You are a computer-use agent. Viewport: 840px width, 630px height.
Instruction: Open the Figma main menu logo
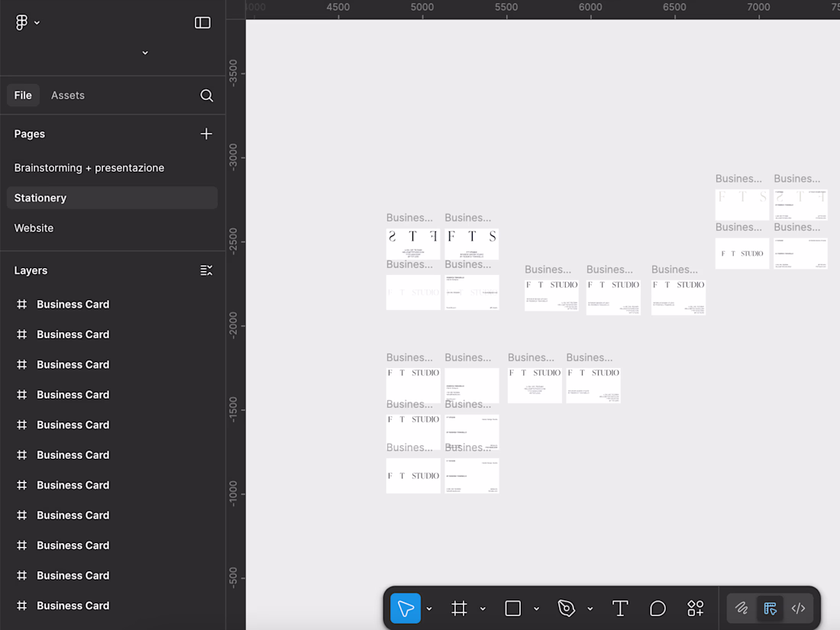(x=21, y=22)
